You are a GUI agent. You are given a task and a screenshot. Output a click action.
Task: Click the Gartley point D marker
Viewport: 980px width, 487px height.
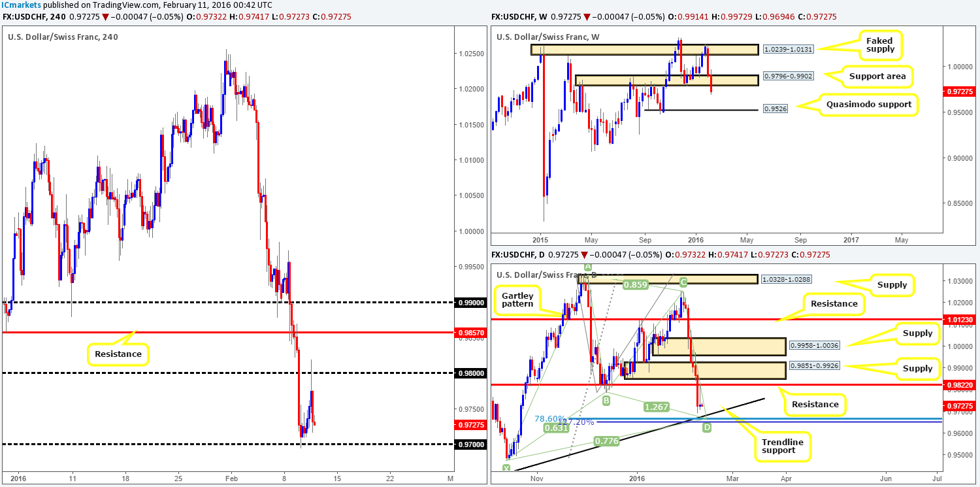[706, 428]
